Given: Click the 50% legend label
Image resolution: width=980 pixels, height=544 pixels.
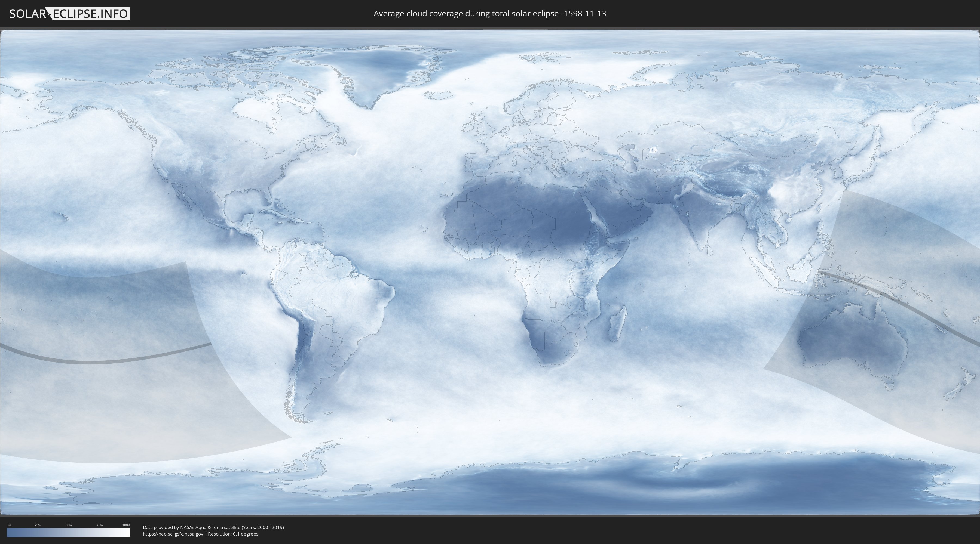Looking at the screenshot, I should (69, 525).
